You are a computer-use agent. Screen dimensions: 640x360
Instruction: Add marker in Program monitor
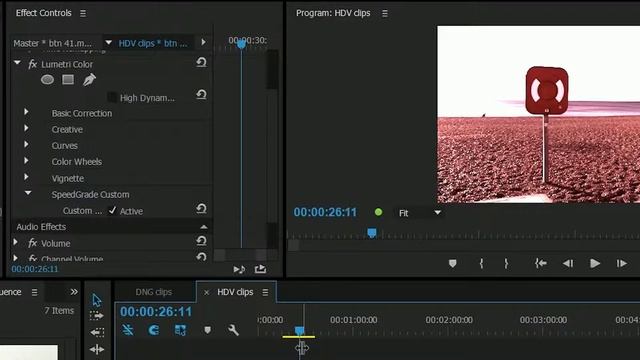tap(452, 264)
